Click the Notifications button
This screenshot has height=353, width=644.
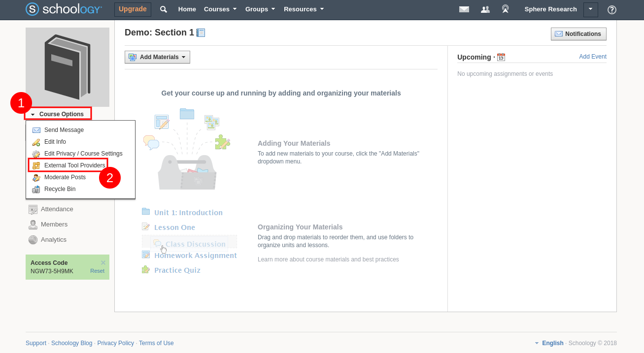coord(578,34)
